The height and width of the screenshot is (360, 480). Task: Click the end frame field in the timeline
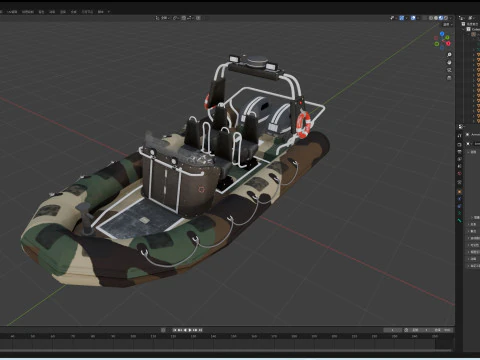click(443, 330)
